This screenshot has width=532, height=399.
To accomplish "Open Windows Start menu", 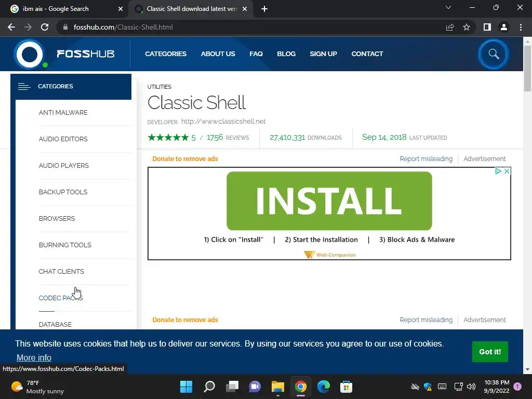I will [186, 387].
